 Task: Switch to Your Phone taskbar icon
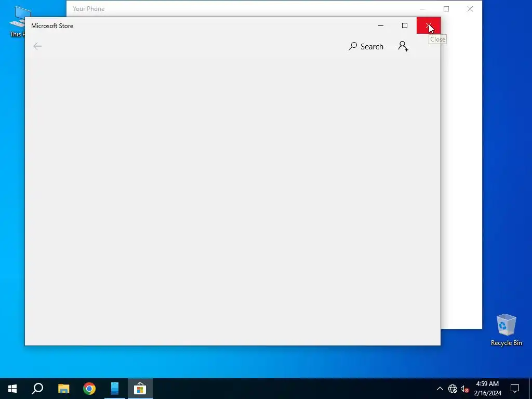(x=115, y=389)
